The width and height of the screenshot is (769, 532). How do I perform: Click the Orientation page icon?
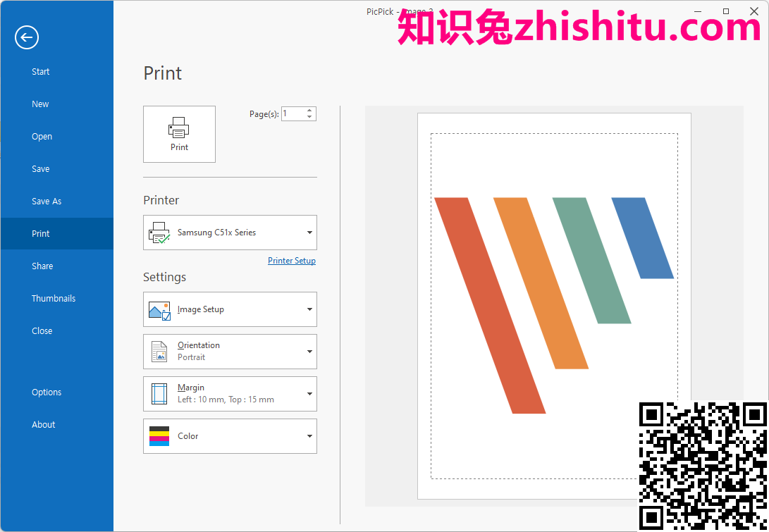coord(159,352)
